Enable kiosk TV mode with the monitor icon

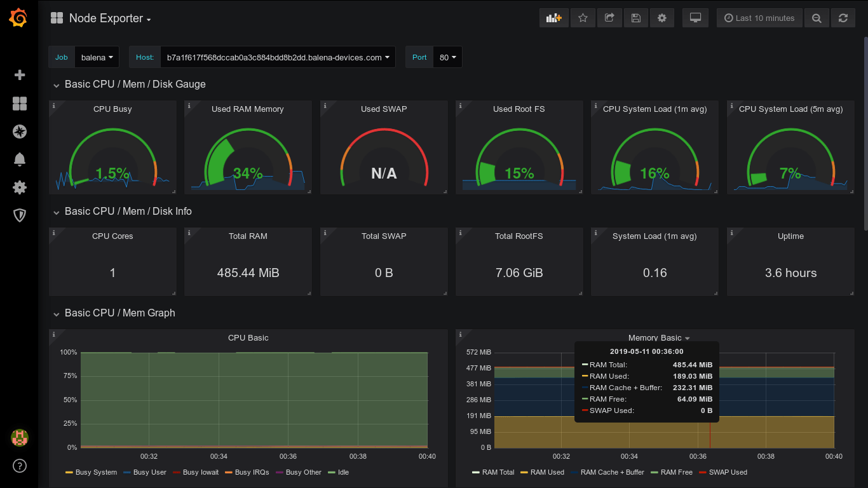click(x=695, y=18)
